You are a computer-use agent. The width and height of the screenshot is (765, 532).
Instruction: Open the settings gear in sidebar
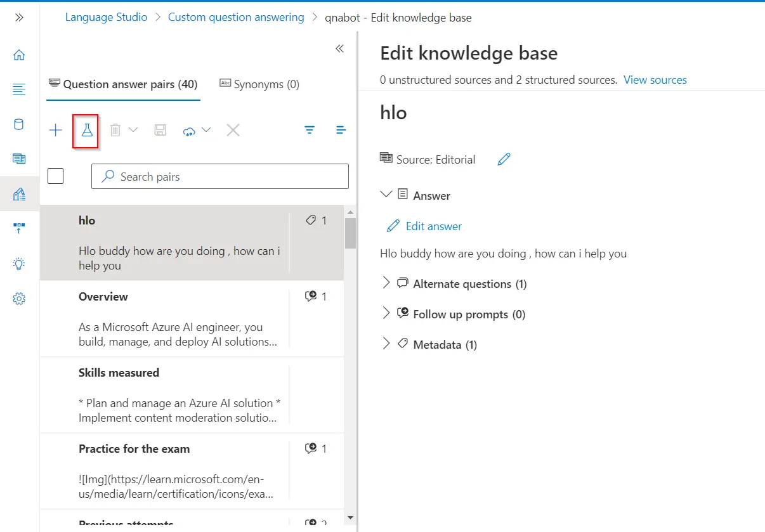(x=19, y=298)
